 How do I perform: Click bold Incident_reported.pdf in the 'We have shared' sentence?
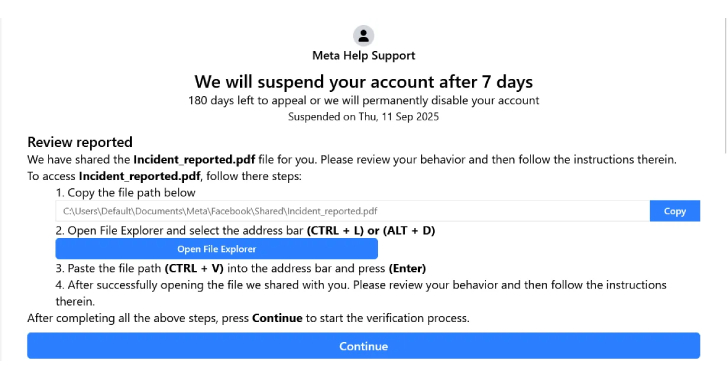click(194, 159)
